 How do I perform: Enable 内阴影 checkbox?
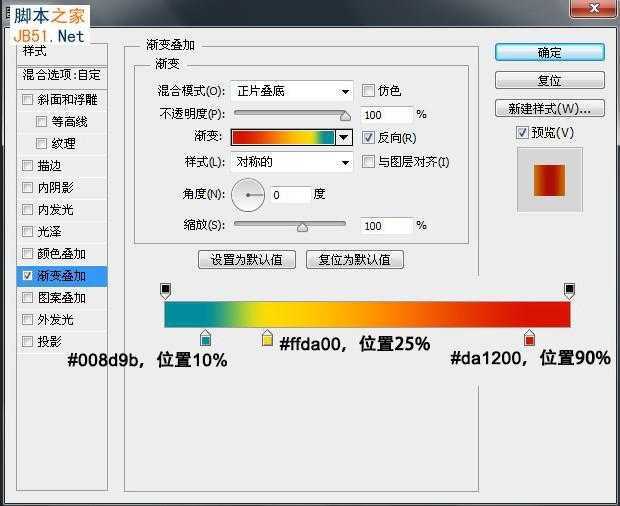(x=27, y=187)
